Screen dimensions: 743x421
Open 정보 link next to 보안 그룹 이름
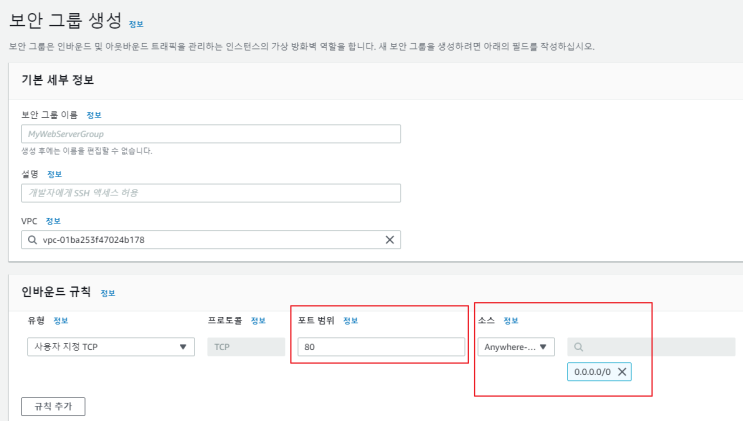[94, 115]
